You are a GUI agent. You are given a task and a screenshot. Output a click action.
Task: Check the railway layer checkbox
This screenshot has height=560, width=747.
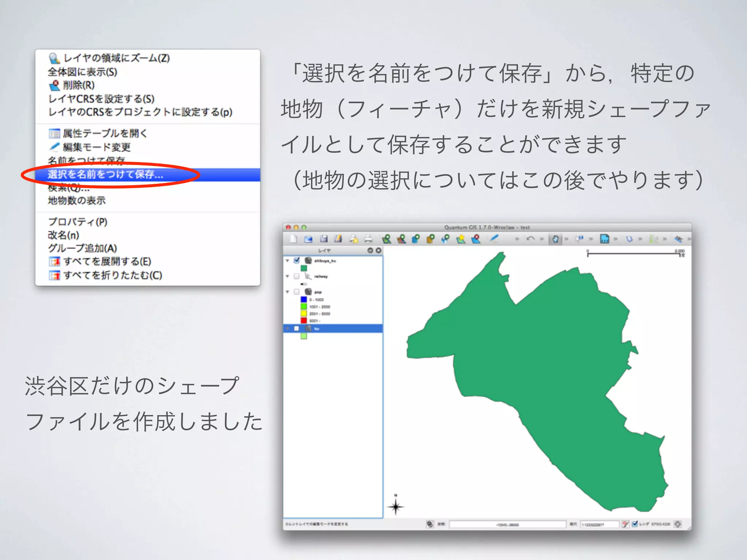[x=297, y=276]
